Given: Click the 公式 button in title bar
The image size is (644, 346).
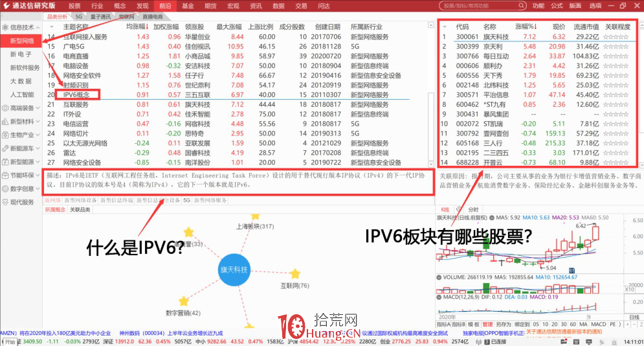Looking at the screenshot, I should [x=557, y=6].
